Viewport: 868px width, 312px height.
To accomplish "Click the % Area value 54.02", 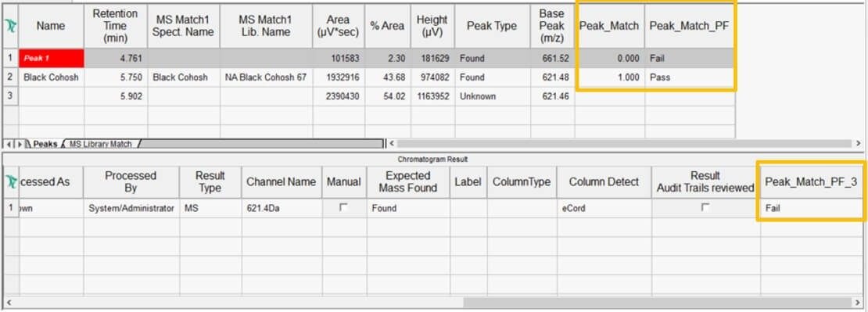I will [388, 96].
